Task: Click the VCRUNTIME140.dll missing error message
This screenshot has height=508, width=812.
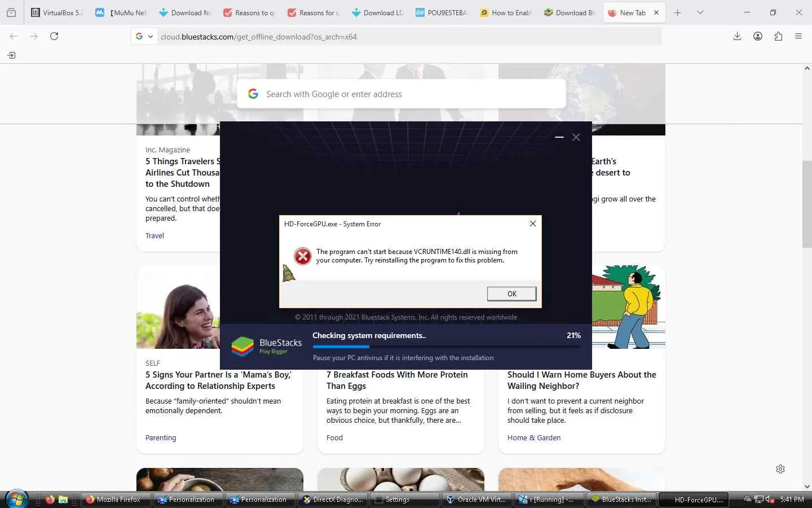Action: click(417, 256)
